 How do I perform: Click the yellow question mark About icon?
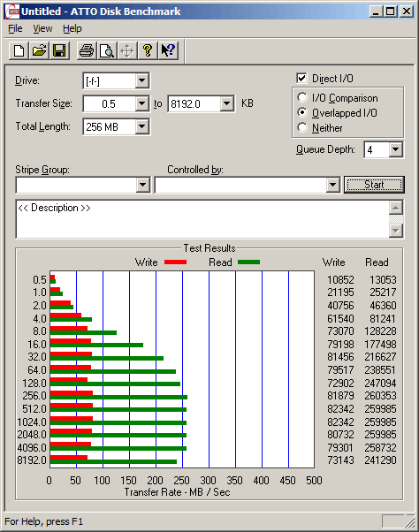pyautogui.click(x=148, y=51)
